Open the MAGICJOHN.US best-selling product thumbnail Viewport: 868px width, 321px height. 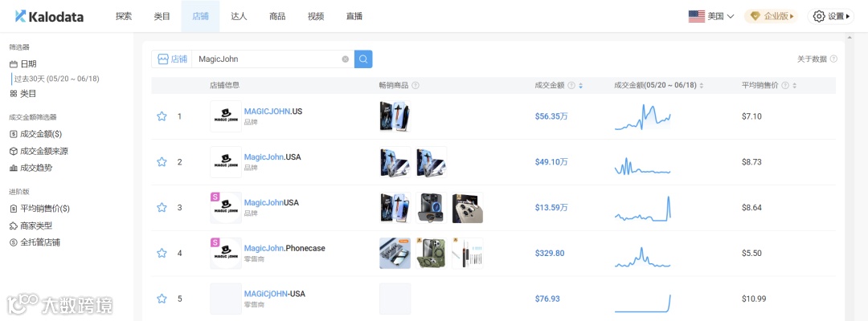click(x=395, y=116)
